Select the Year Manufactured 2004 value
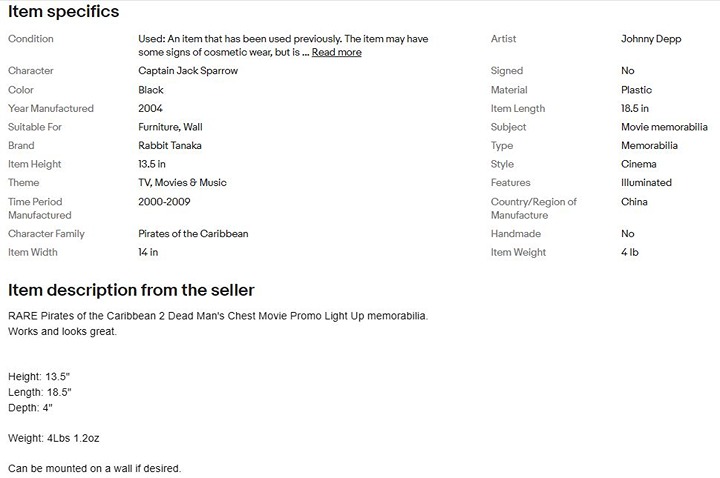720x478 pixels. pos(151,108)
